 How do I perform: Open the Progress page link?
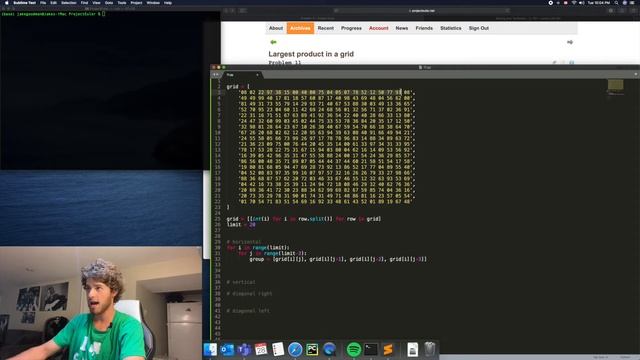[351, 28]
